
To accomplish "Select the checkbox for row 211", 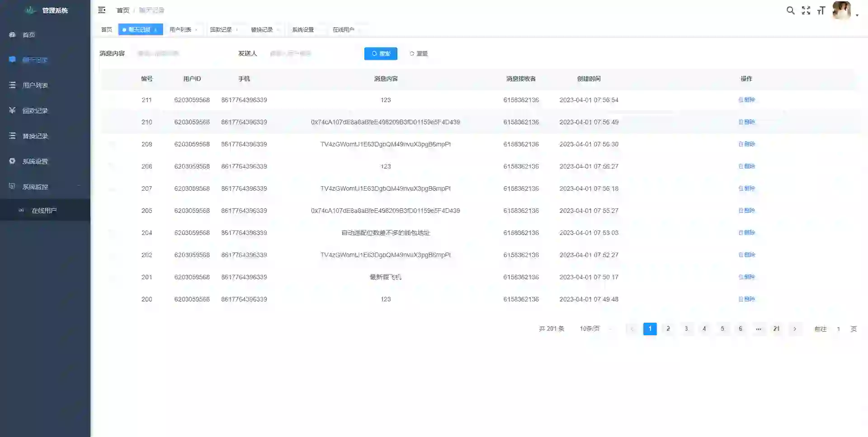I will tap(112, 100).
